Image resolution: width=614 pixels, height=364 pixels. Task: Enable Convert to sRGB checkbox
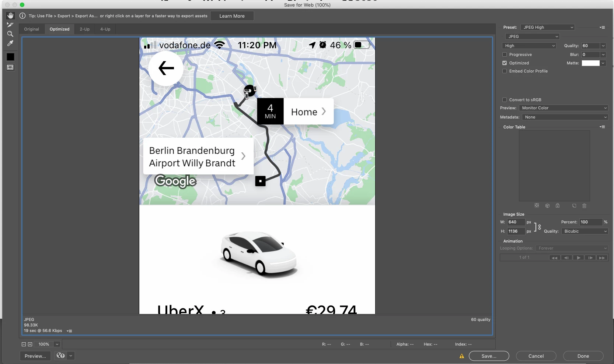(505, 100)
